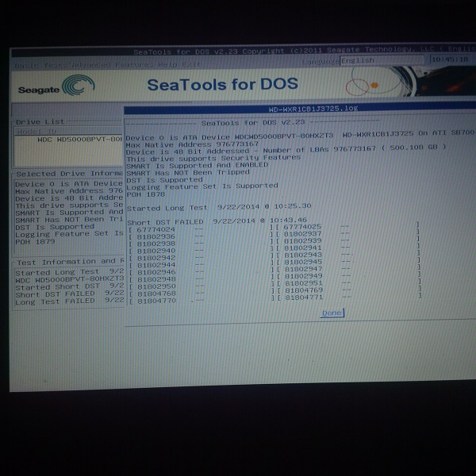Open the Basic Tests menu
The width and height of the screenshot is (476, 476).
pyautogui.click(x=40, y=65)
